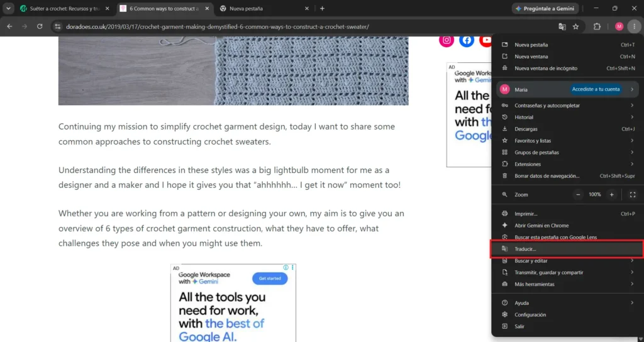Click the translate page icon in address bar
The width and height of the screenshot is (644, 342).
(562, 26)
